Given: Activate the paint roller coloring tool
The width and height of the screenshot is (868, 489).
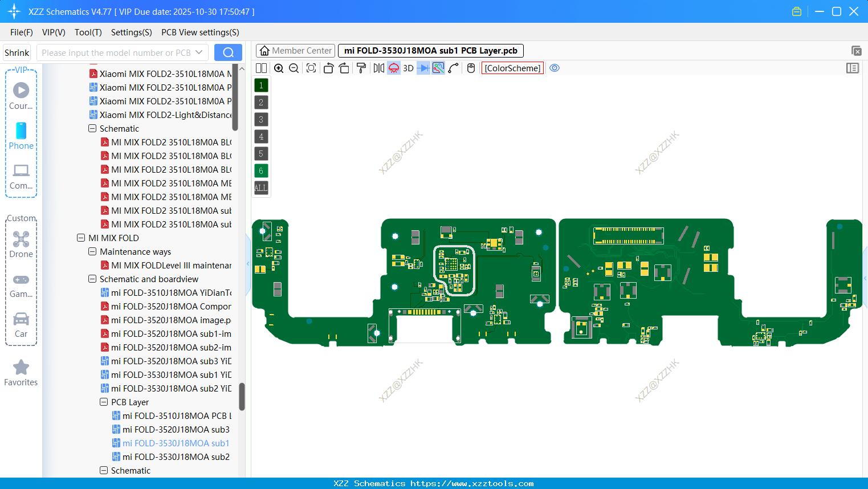Looking at the screenshot, I should coord(361,68).
